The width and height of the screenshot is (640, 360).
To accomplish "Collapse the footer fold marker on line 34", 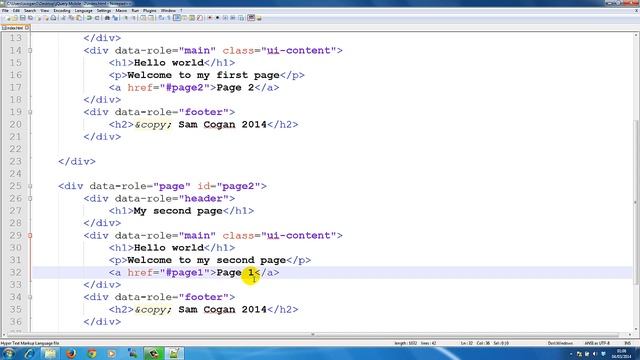I will [30, 297].
